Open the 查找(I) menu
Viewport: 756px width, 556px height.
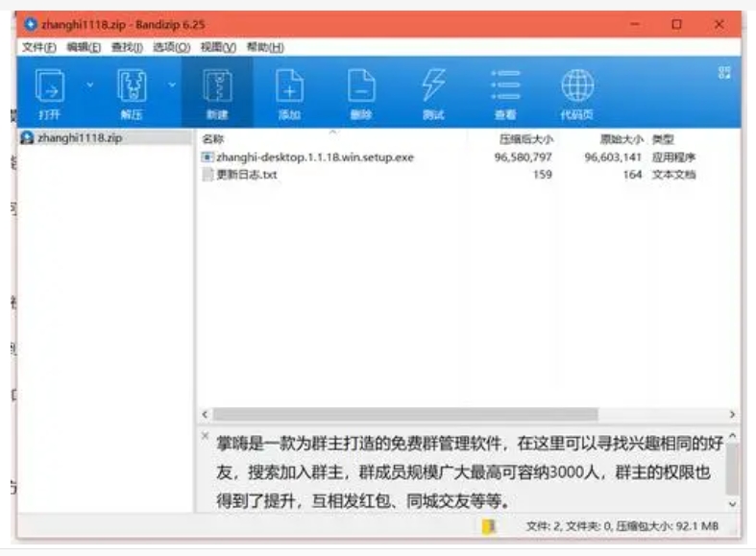tap(128, 47)
